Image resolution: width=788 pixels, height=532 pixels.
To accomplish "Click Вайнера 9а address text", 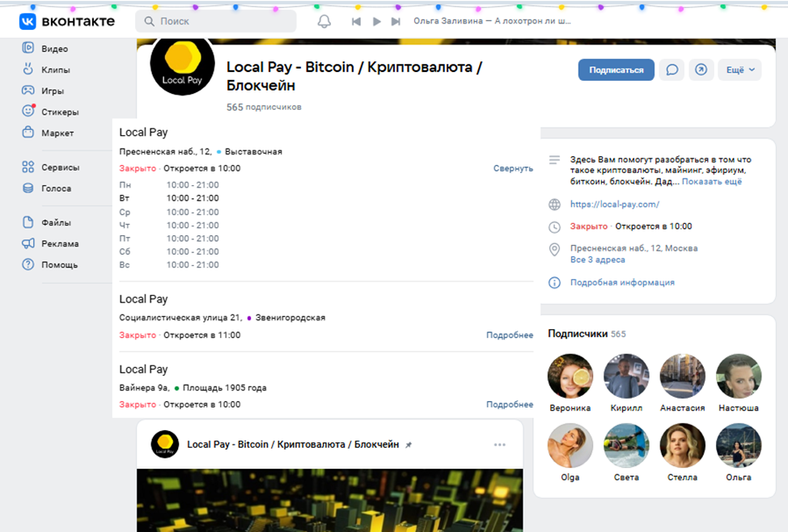I will (144, 388).
